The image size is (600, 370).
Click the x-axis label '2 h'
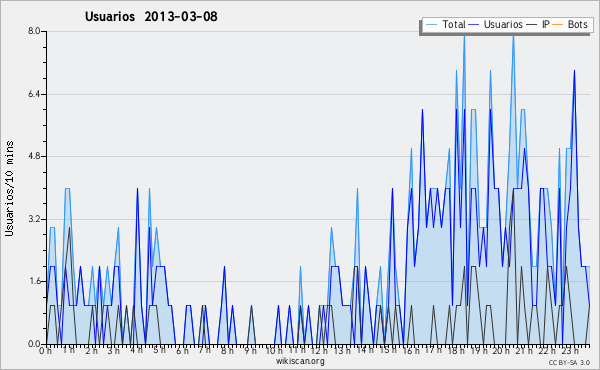pos(91,350)
